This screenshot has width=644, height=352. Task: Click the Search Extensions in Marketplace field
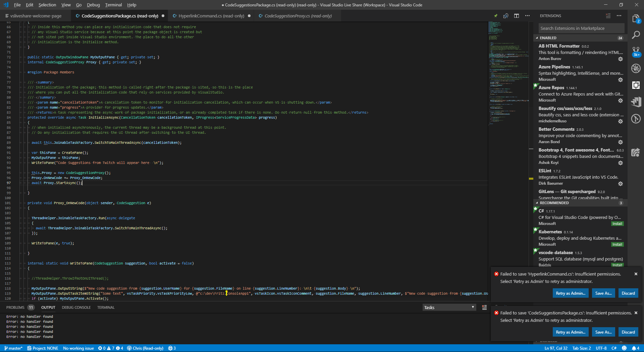point(581,28)
